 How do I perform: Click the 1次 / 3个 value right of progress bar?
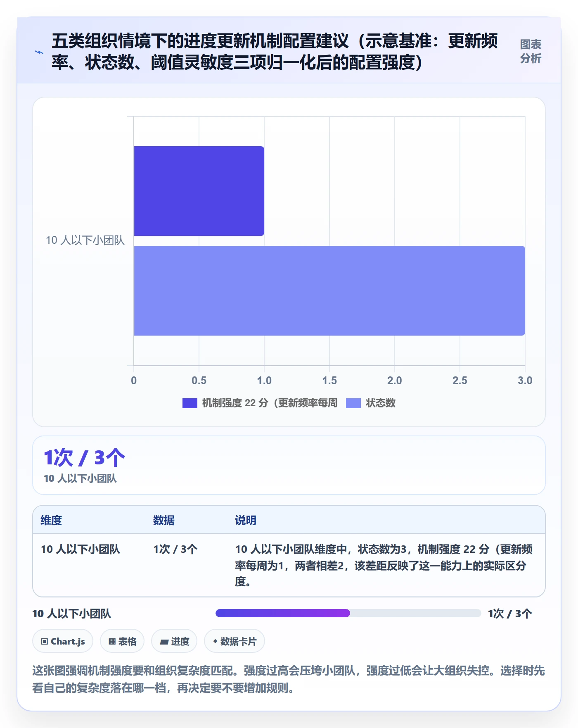tap(510, 614)
